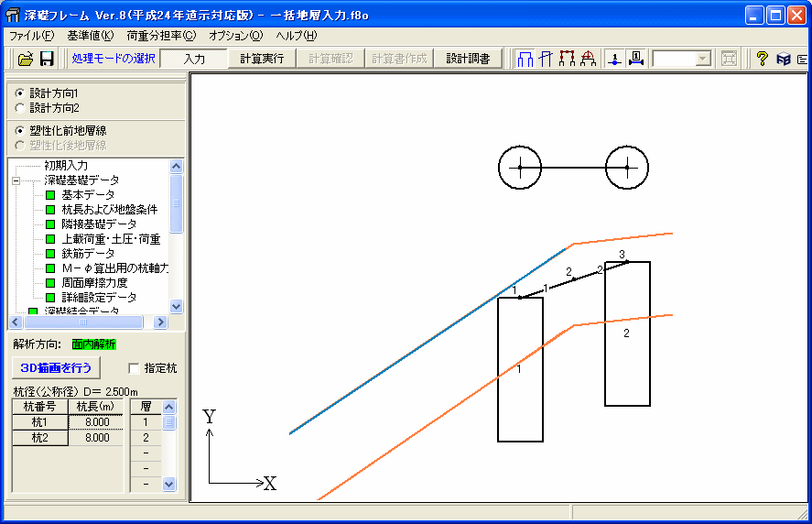Click the 処理モードの選択 label
This screenshot has width=812, height=524.
point(114,59)
